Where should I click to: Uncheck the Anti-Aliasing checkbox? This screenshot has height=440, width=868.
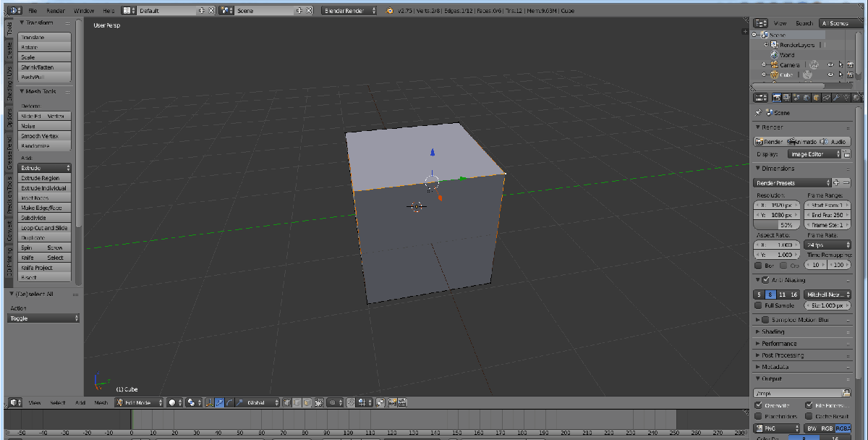[765, 280]
